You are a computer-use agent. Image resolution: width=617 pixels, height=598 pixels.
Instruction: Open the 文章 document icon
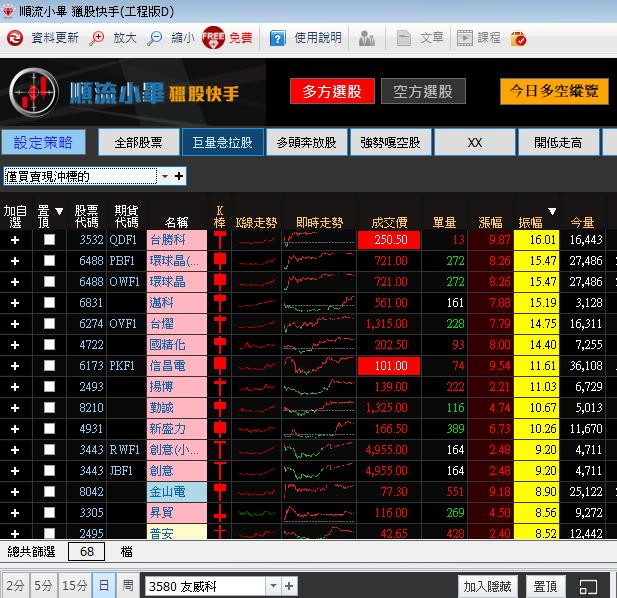coord(403,39)
